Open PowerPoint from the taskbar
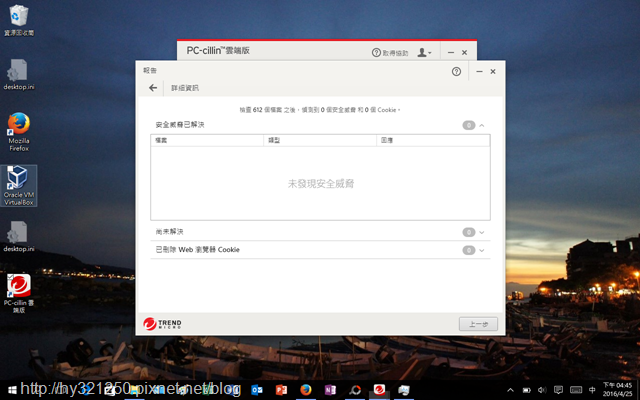 281,390
